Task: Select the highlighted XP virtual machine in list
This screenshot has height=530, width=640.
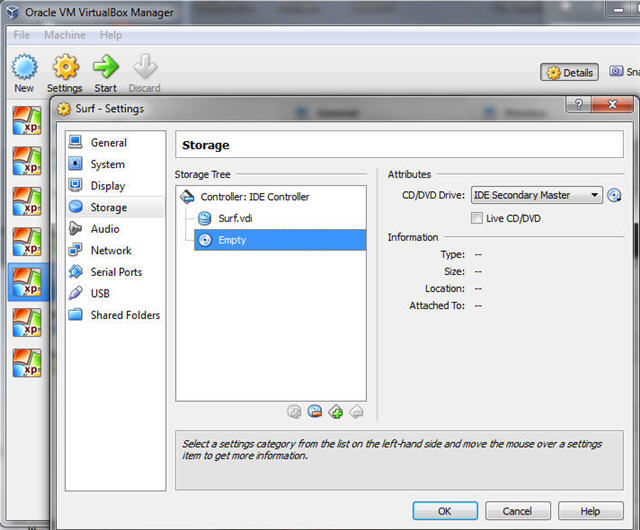Action: coord(28,282)
